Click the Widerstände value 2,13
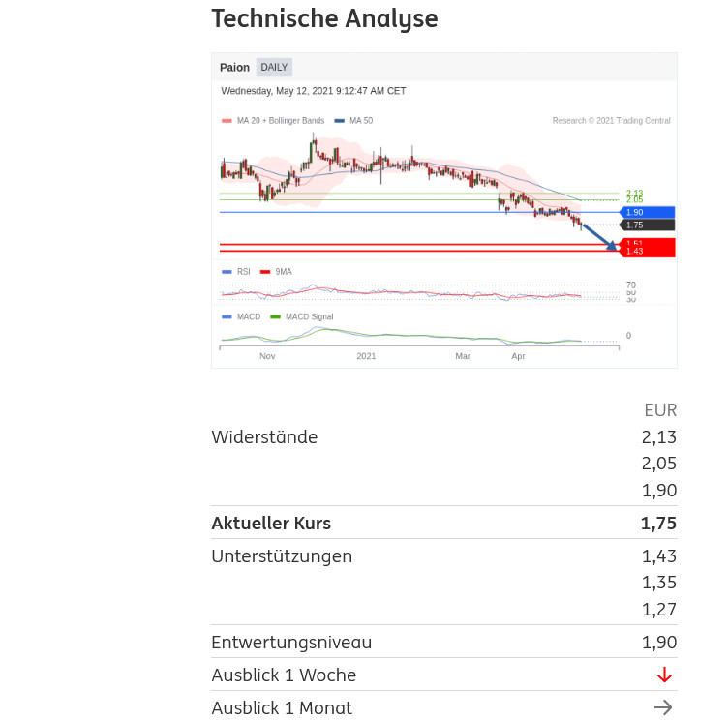This screenshot has height=720, width=728. tap(659, 436)
